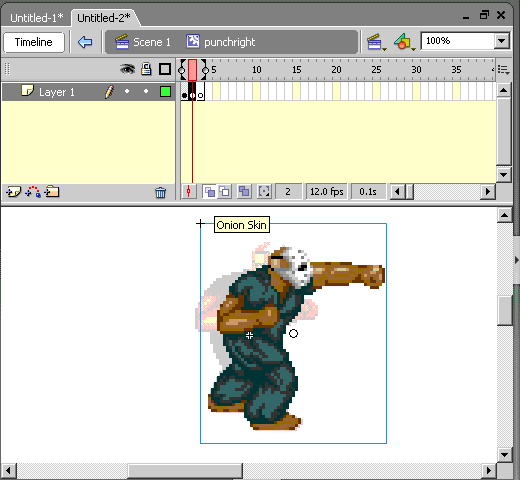
Task: Click stage horizontal scrollbar thumb
Action: tap(185, 471)
